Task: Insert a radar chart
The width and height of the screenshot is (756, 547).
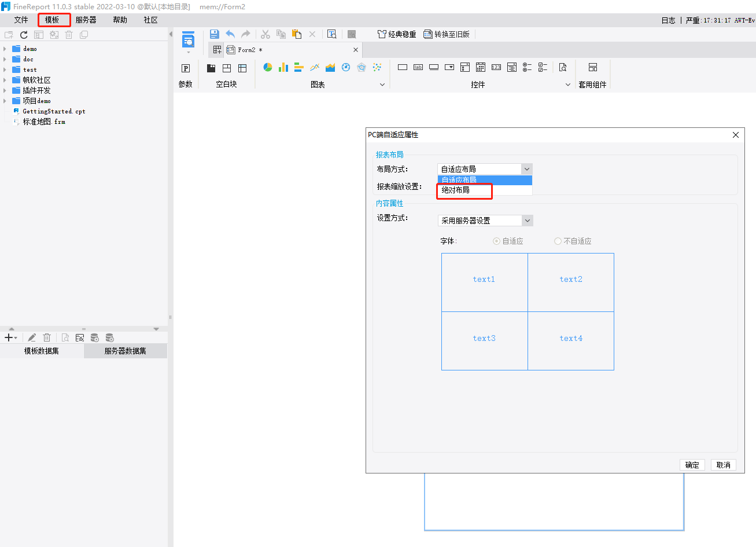Action: (x=362, y=67)
